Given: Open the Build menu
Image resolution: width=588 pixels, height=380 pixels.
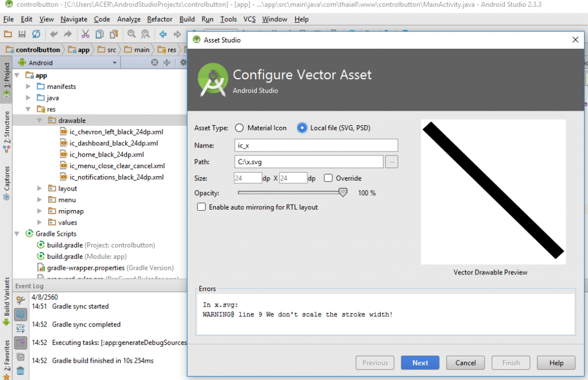Looking at the screenshot, I should point(187,19).
